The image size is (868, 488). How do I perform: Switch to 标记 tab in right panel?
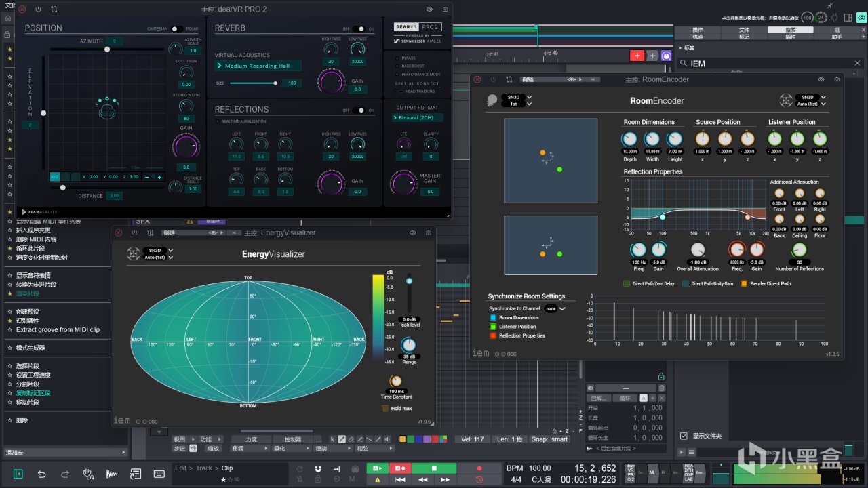744,37
